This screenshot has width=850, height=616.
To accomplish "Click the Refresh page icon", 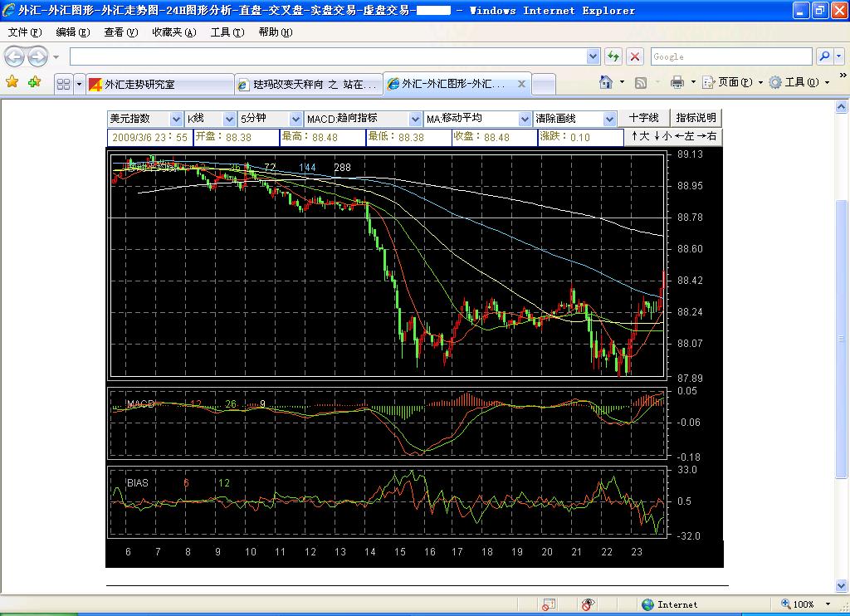I will click(x=613, y=56).
